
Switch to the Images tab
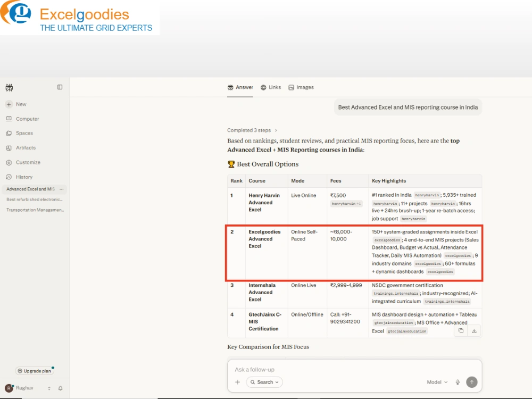[301, 87]
